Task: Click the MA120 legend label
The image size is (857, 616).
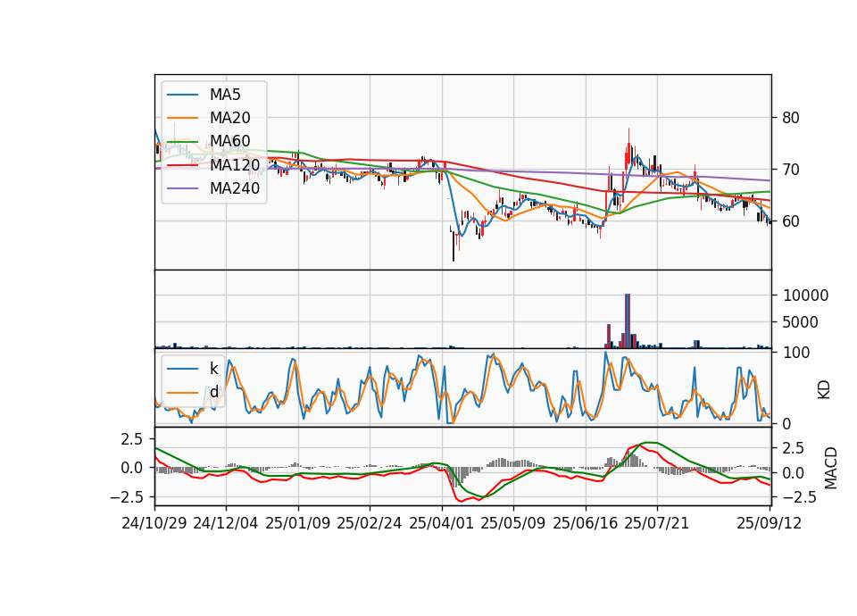Action: coord(235,165)
